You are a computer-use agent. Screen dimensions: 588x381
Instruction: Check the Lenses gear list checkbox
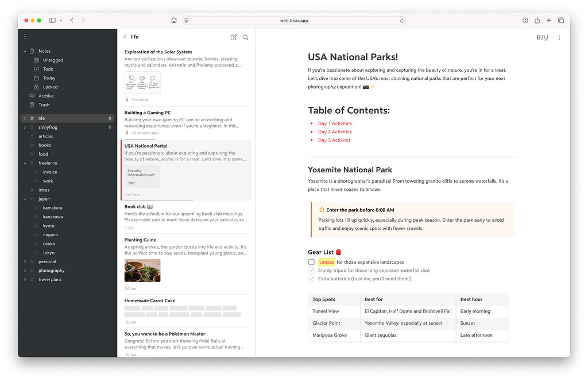pos(311,261)
